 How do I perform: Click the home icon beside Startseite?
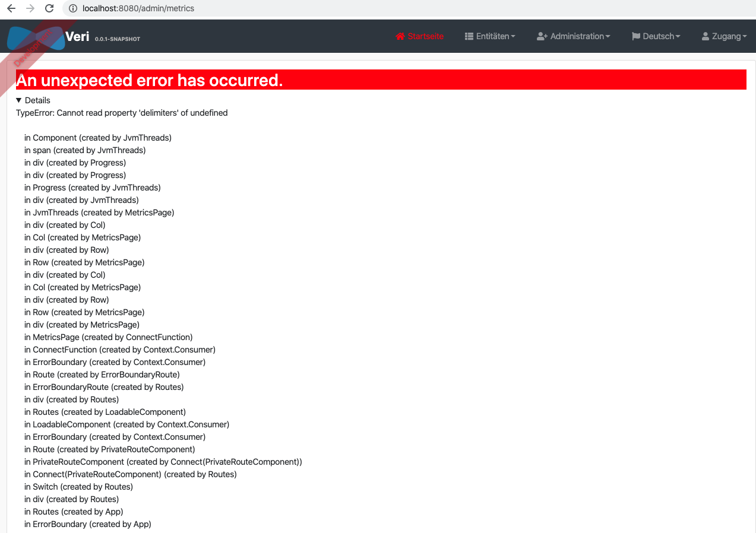coord(400,36)
